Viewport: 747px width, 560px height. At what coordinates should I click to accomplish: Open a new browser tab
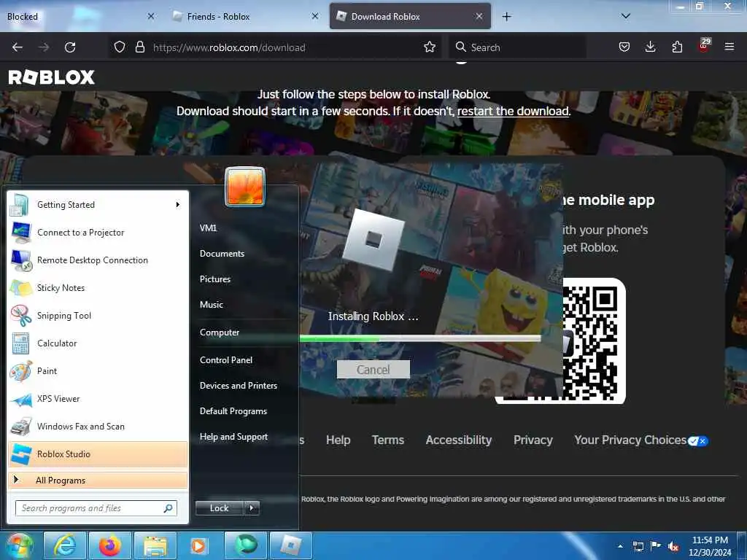click(506, 17)
